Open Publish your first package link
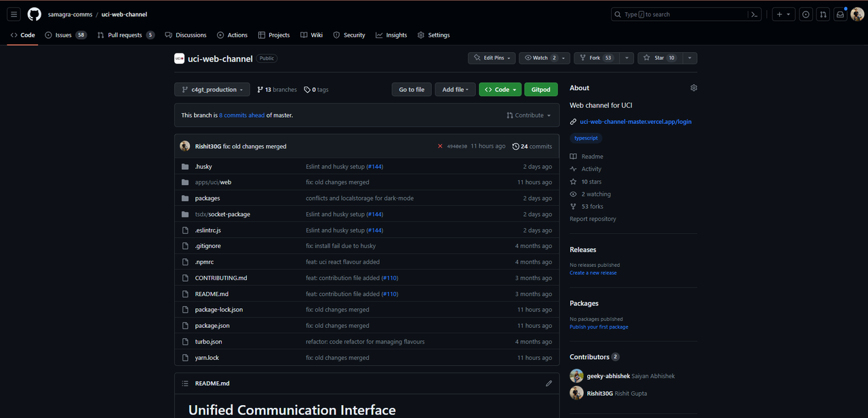 point(599,327)
